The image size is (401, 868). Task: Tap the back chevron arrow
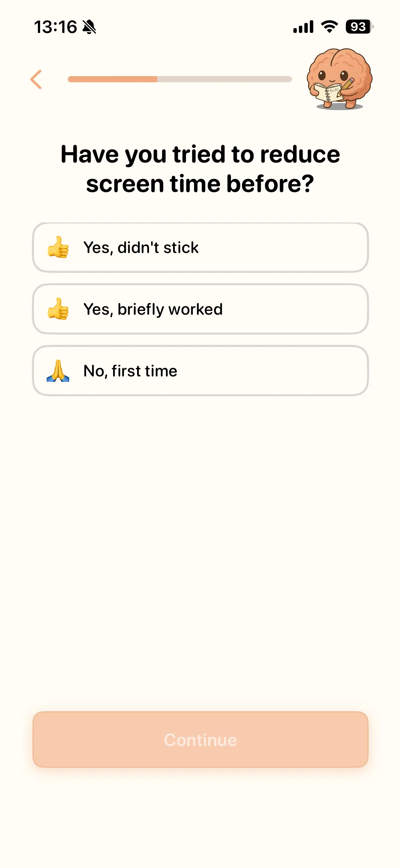[x=36, y=80]
